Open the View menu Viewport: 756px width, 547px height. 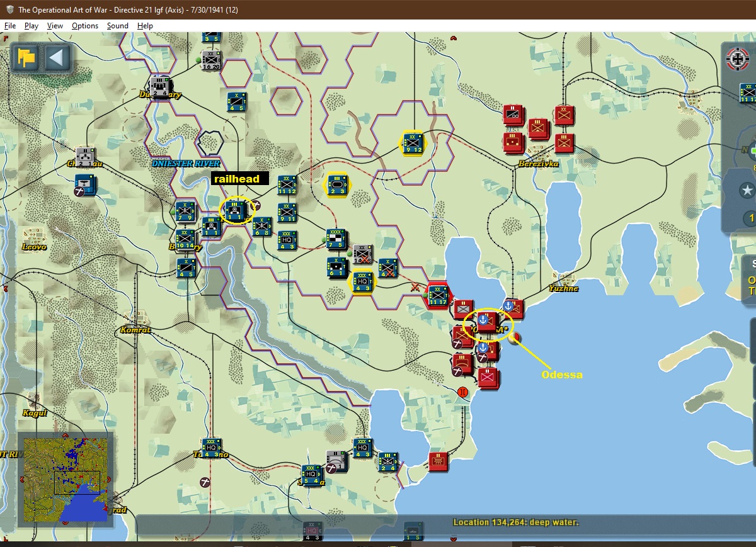55,26
